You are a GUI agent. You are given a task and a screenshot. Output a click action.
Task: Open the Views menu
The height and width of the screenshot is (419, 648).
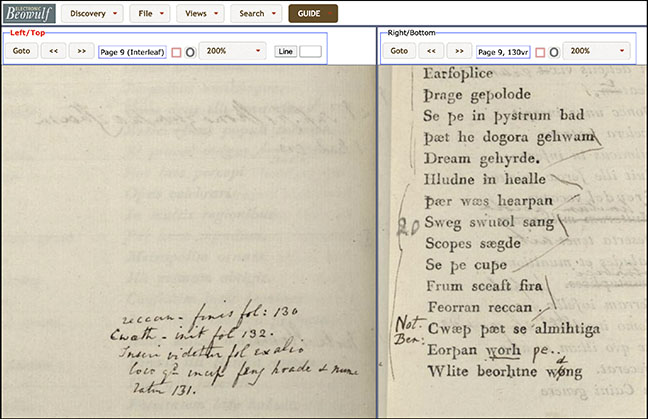click(200, 14)
